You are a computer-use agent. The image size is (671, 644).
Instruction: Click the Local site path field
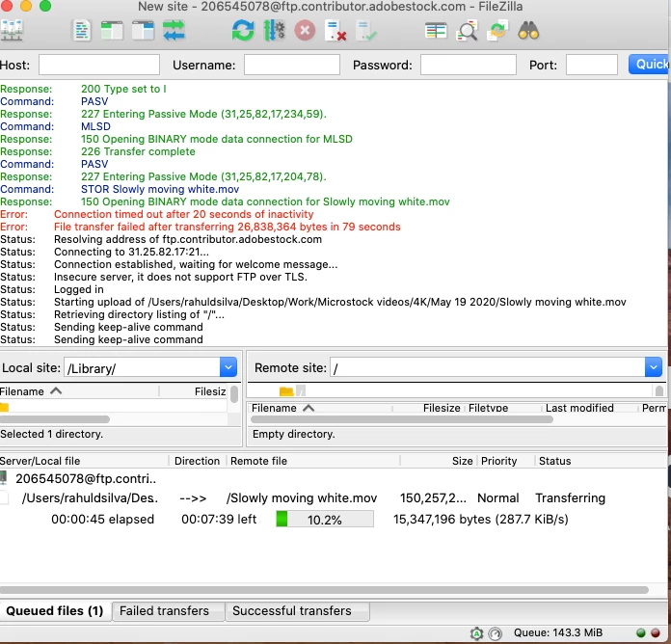[142, 367]
